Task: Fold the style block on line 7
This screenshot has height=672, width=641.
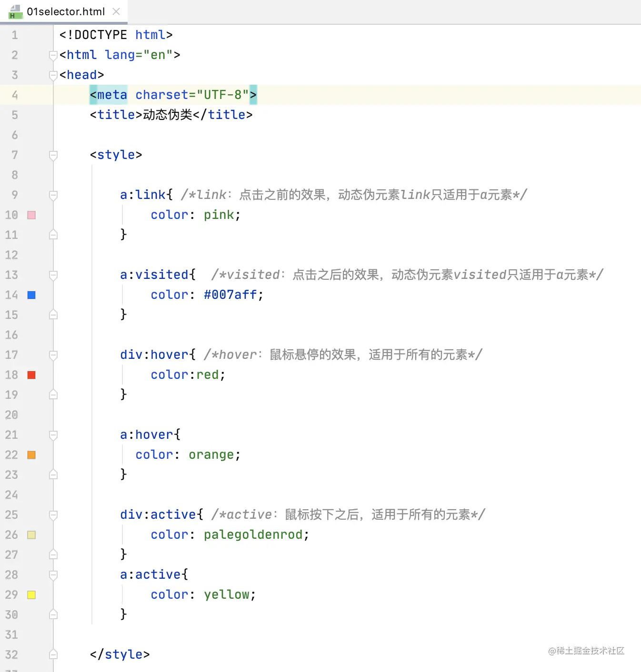Action: 53,155
